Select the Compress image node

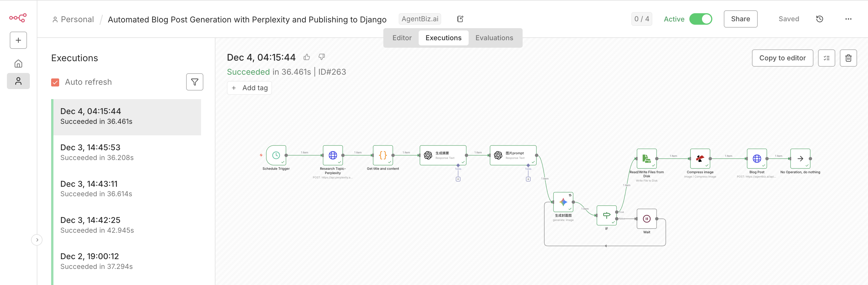click(x=699, y=159)
